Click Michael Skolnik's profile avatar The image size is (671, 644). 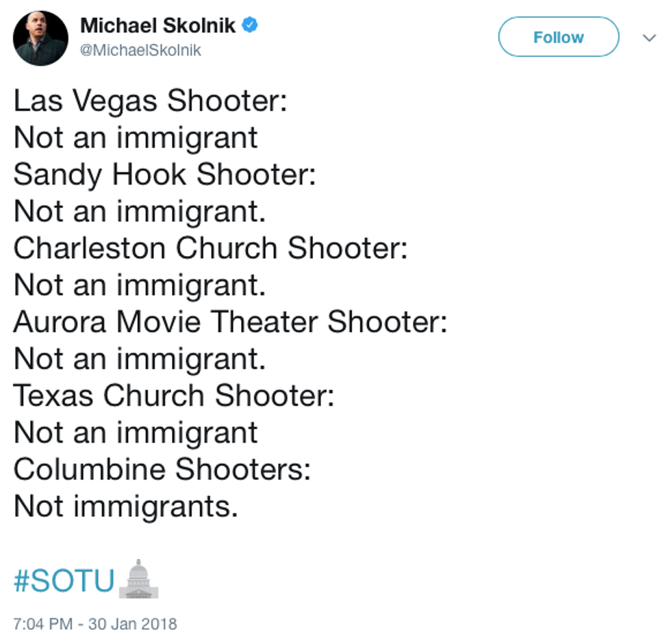tap(41, 38)
